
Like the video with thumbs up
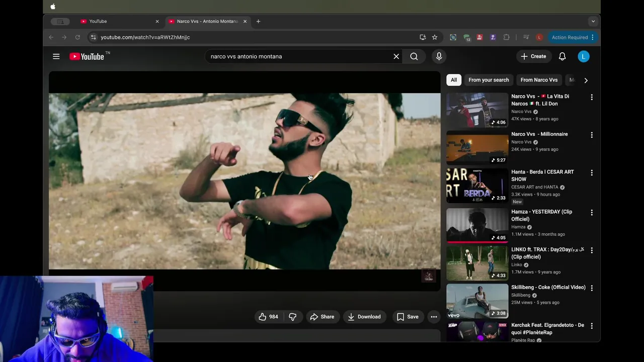[269, 317]
